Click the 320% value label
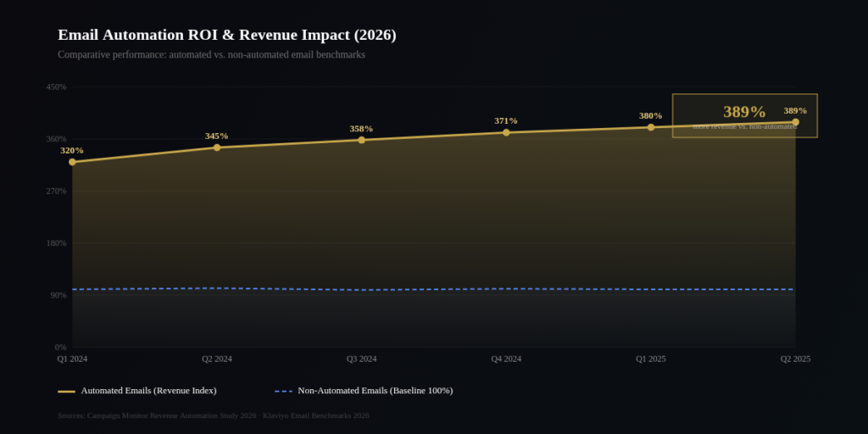 72,151
